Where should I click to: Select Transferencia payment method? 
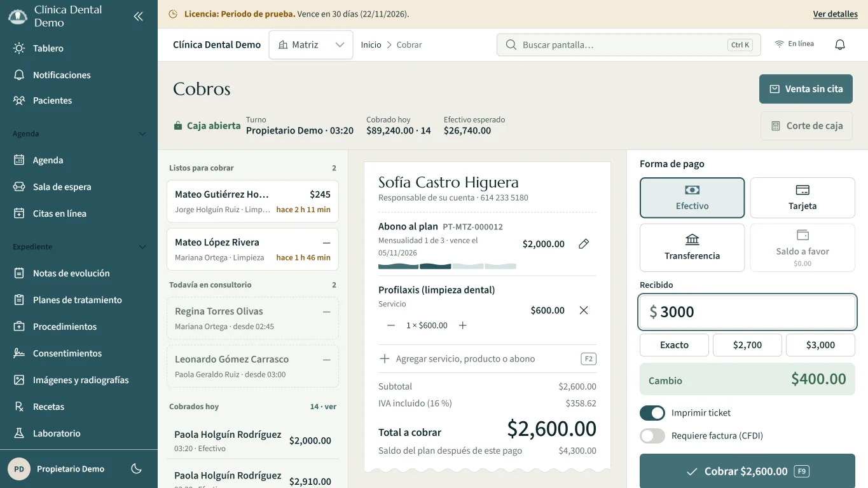tap(692, 248)
